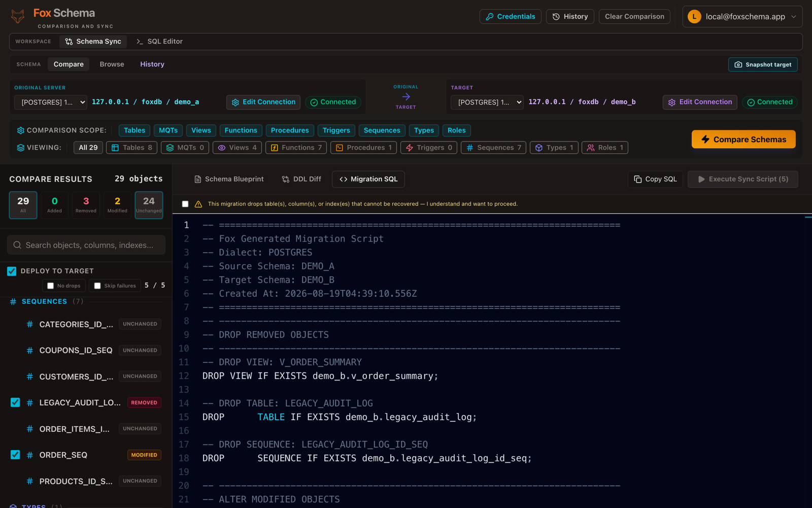Toggle Triggers in comparison scope
Image resolution: width=812 pixels, height=508 pixels.
click(336, 131)
